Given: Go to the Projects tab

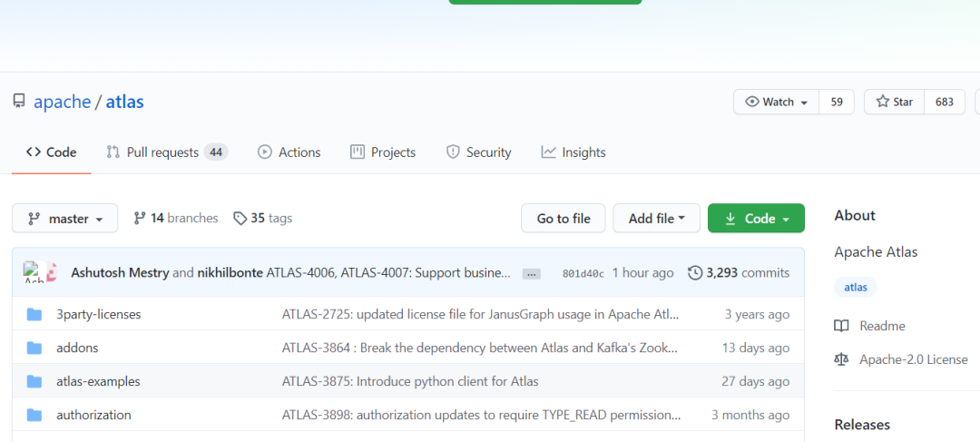Looking at the screenshot, I should [383, 152].
